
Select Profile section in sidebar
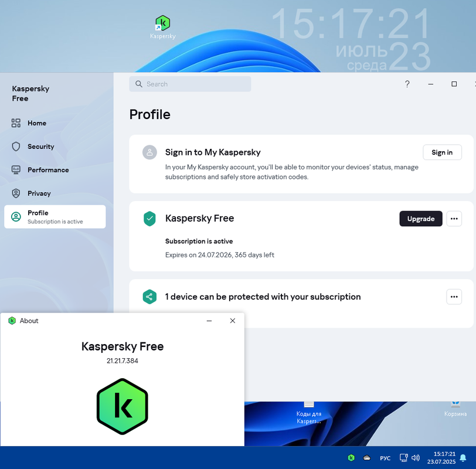coord(55,217)
